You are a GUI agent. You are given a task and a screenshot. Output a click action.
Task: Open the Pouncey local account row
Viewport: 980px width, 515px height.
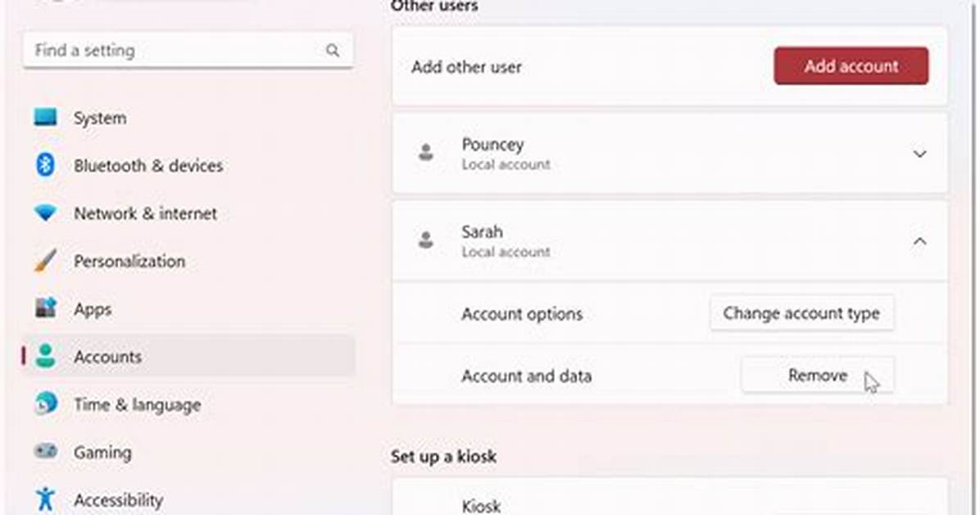click(x=669, y=153)
